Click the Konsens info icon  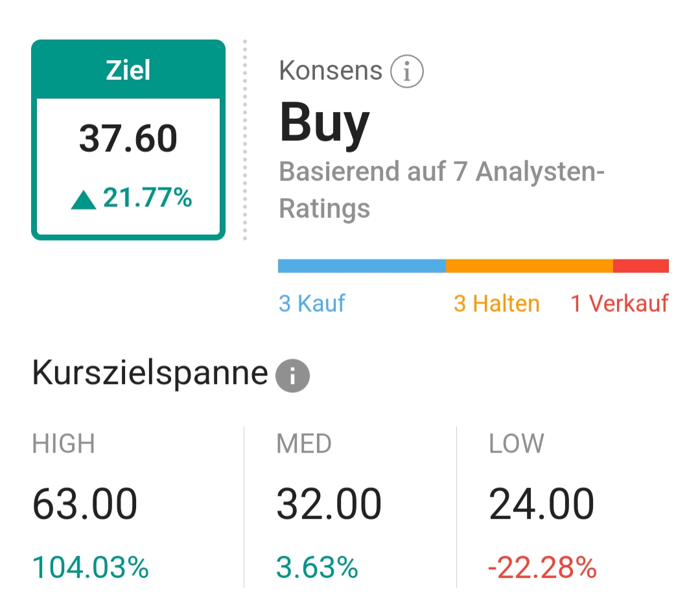pos(406,71)
